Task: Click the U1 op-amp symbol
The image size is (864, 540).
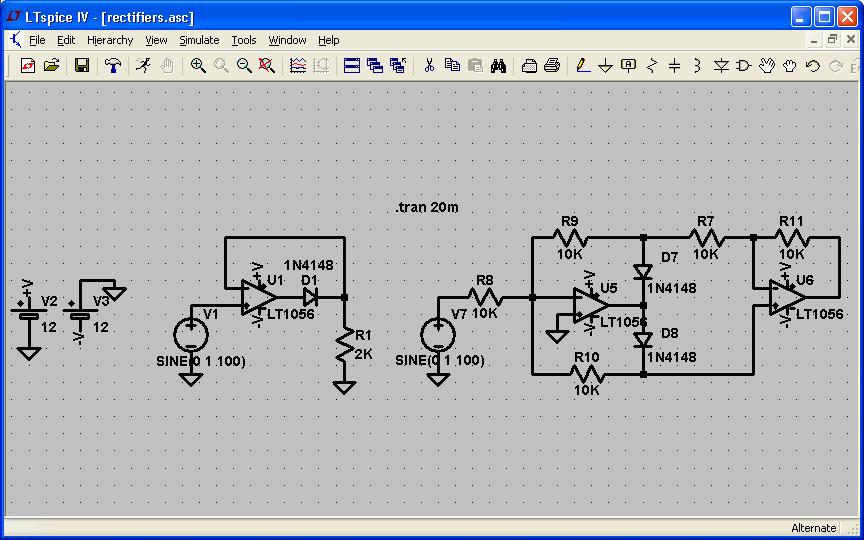Action: 258,298
